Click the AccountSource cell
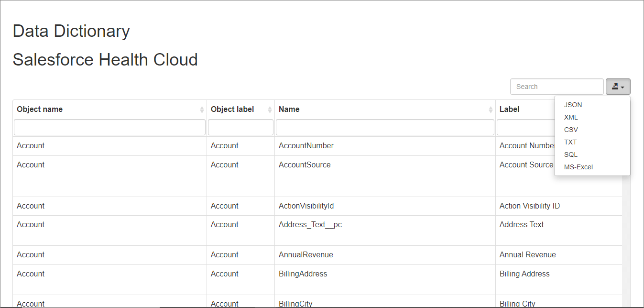The image size is (644, 308). (385, 176)
